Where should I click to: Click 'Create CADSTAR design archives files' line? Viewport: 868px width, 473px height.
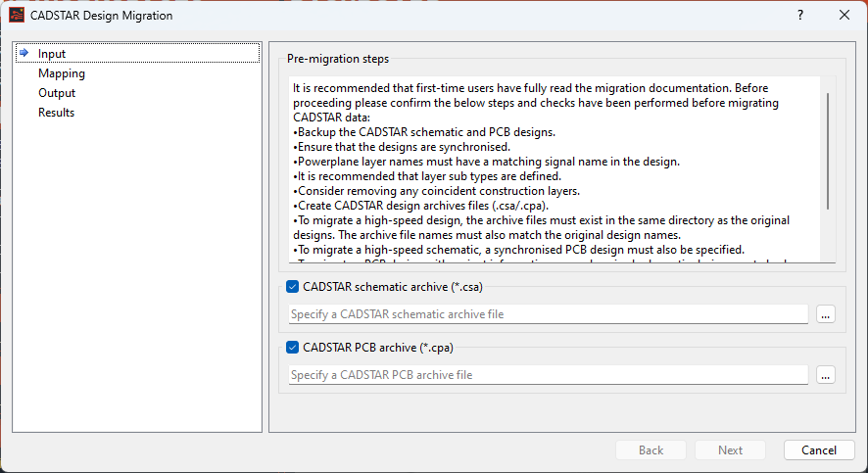[420, 206]
